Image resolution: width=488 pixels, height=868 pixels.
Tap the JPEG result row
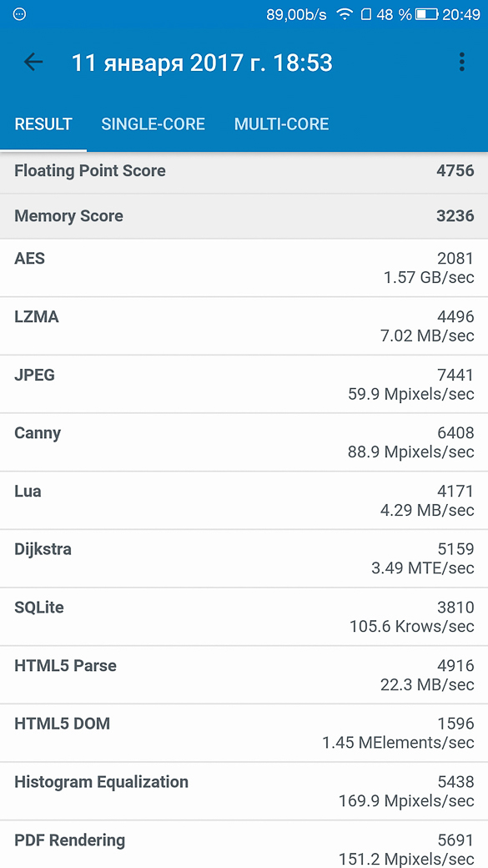[244, 384]
